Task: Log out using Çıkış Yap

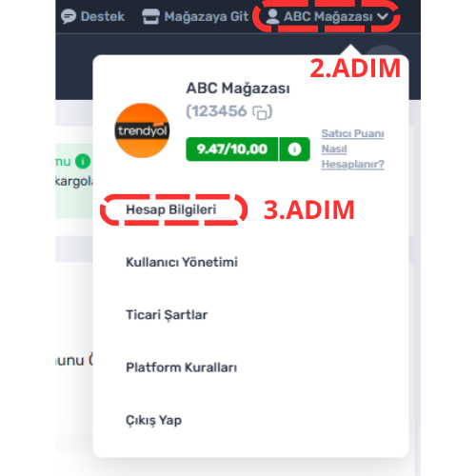Action: click(154, 421)
